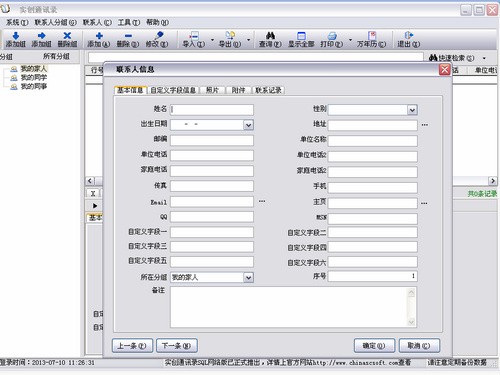Click the 删除组 X icon
Screen dimensions: 500x375
[x=67, y=35]
